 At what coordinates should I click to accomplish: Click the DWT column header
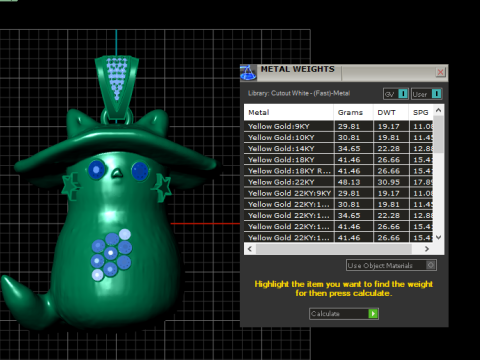(x=391, y=112)
